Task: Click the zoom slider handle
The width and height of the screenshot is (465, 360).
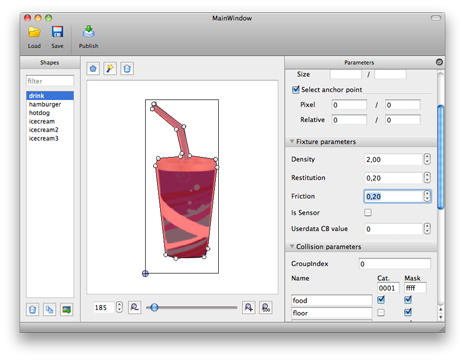Action: pyautogui.click(x=154, y=307)
